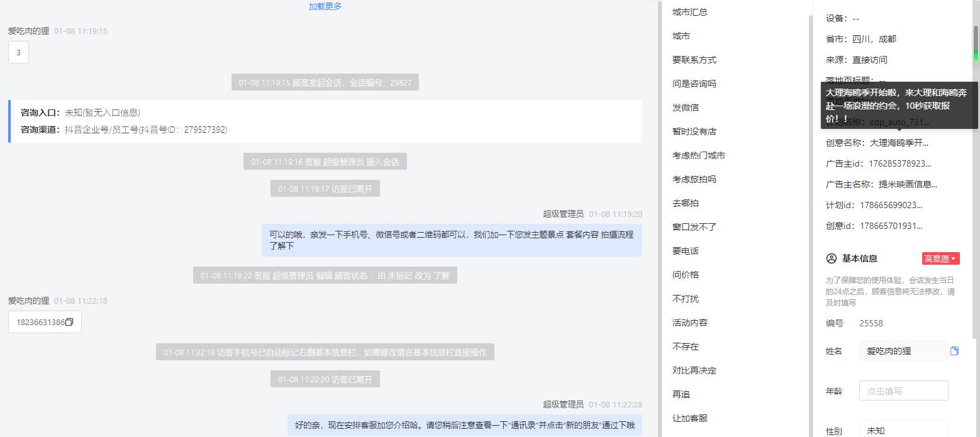Screen dimensions: 980x437
Task: Choose quick reply 去哪拍
Action: 686,203
